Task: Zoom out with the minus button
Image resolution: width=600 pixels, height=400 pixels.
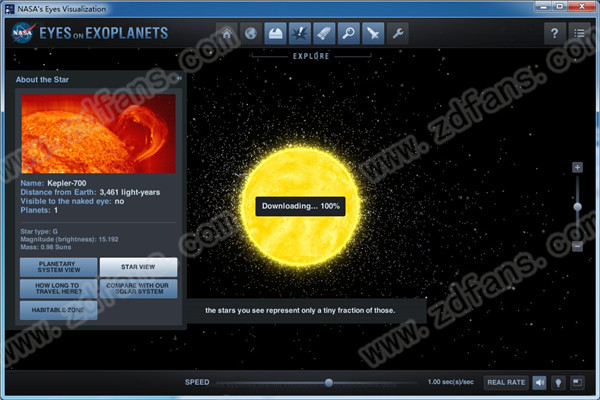Action: [577, 246]
